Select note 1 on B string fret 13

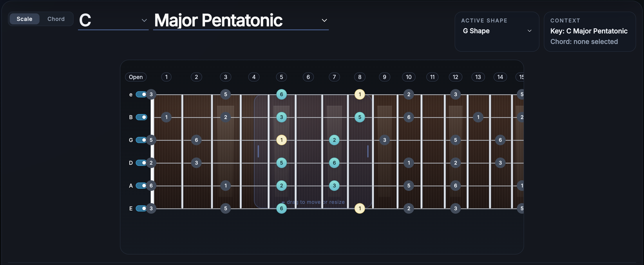click(478, 117)
